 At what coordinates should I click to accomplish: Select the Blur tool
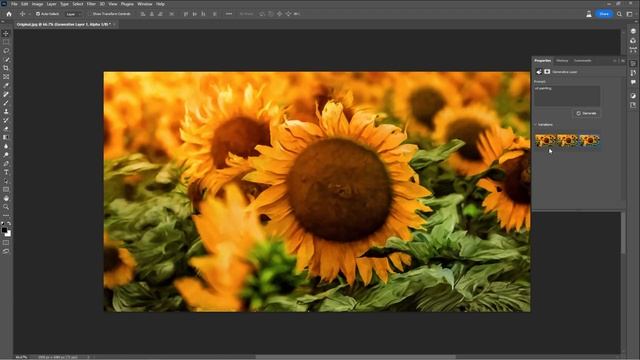pyautogui.click(x=6, y=146)
